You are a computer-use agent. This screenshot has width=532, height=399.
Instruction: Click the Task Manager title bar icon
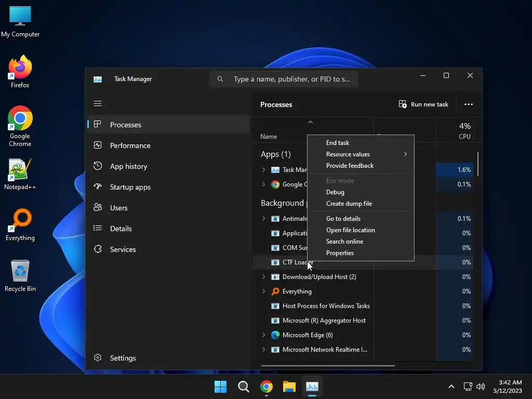point(98,79)
